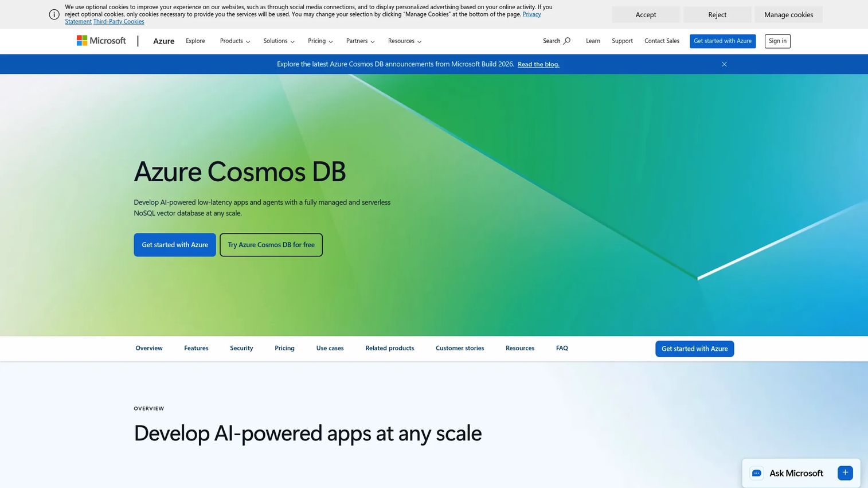The image size is (868, 488).
Task: Select the Security tab
Action: point(241,348)
